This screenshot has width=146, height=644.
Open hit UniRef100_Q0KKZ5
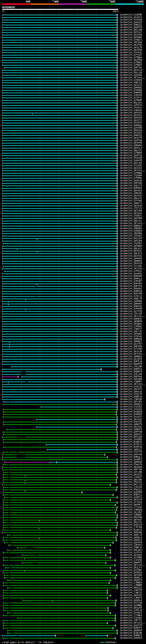131,22
